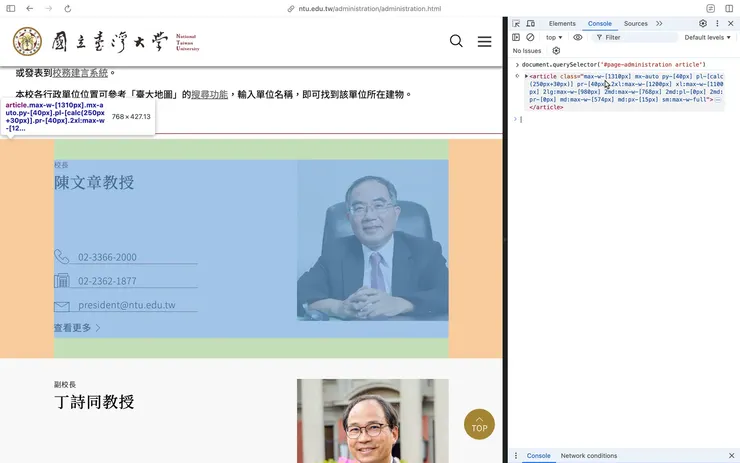Click the console prompt input line

(623, 119)
